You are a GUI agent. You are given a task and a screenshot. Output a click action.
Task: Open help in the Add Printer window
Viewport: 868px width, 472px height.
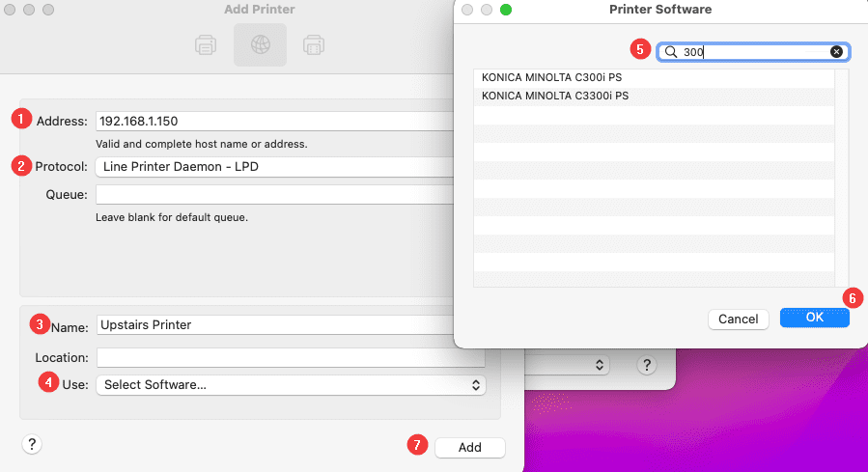click(32, 444)
